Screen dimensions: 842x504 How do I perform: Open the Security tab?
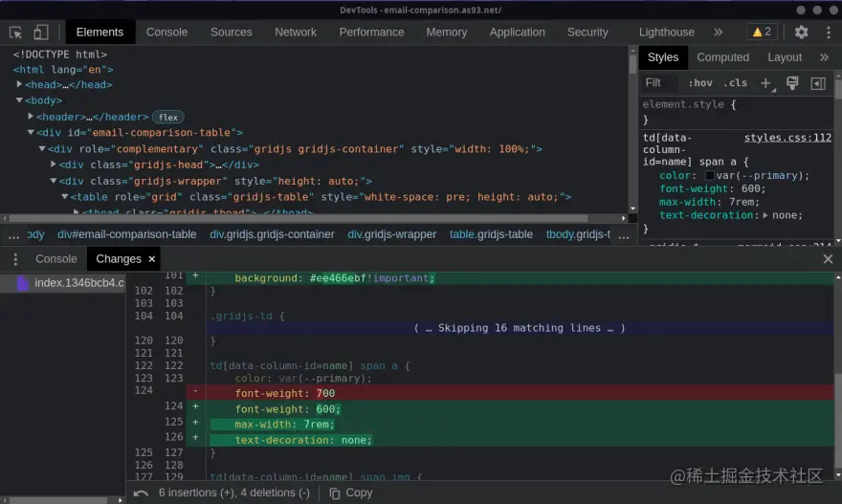(587, 33)
